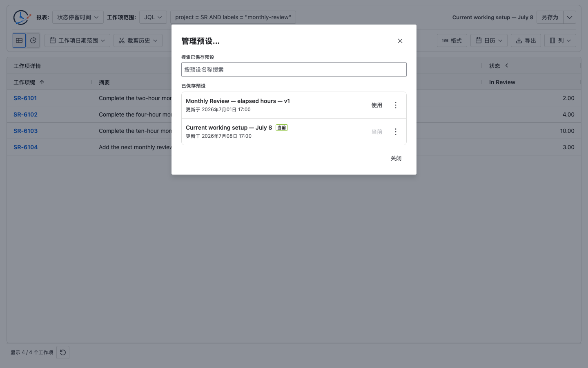Screen dimensions: 588x368
Task: Click the app clock logo icon
Action: point(22,17)
